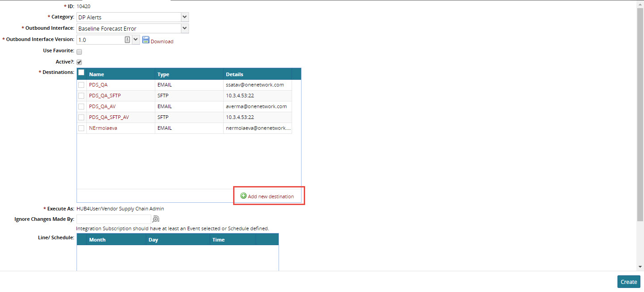Image resolution: width=644 pixels, height=292 pixels.
Task: Click the averma@onenetwork.com details cell
Action: (257, 106)
